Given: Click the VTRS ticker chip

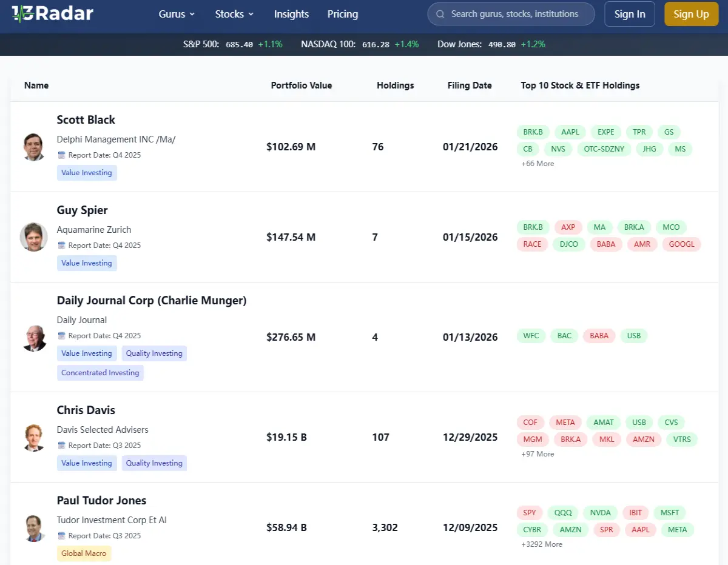Looking at the screenshot, I should (682, 440).
